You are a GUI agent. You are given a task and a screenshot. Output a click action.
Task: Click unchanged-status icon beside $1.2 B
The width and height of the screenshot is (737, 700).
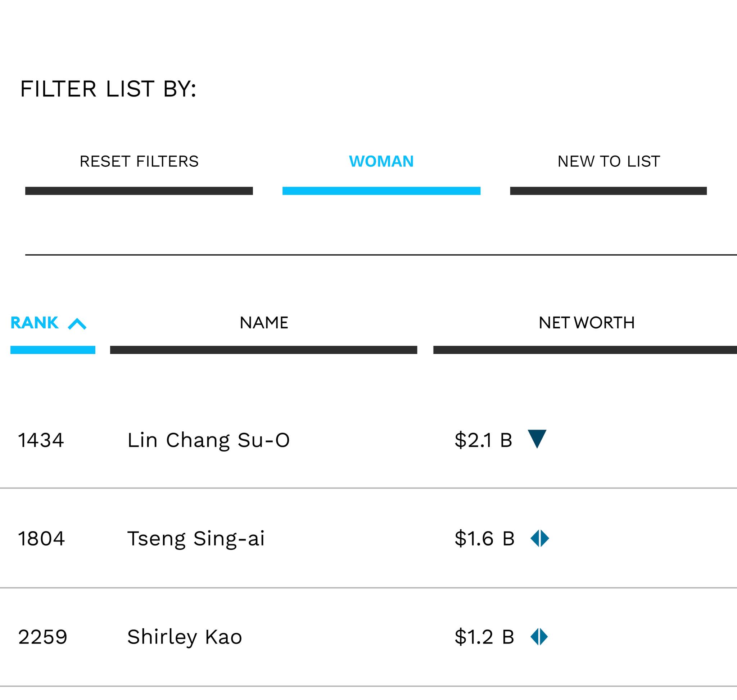539,637
